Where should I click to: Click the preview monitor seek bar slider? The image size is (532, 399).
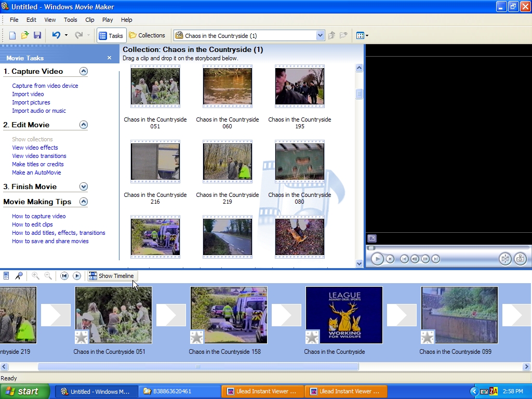coord(371,248)
